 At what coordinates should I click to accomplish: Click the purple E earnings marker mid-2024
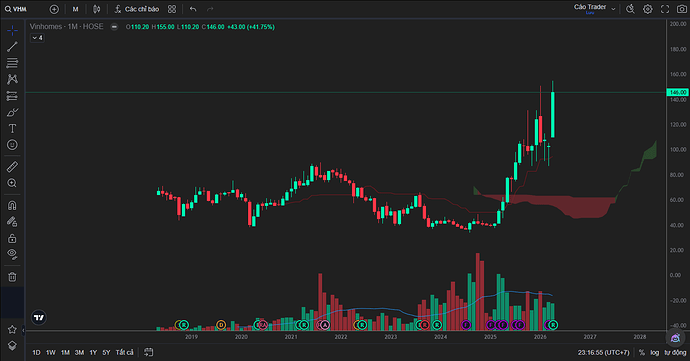466,325
